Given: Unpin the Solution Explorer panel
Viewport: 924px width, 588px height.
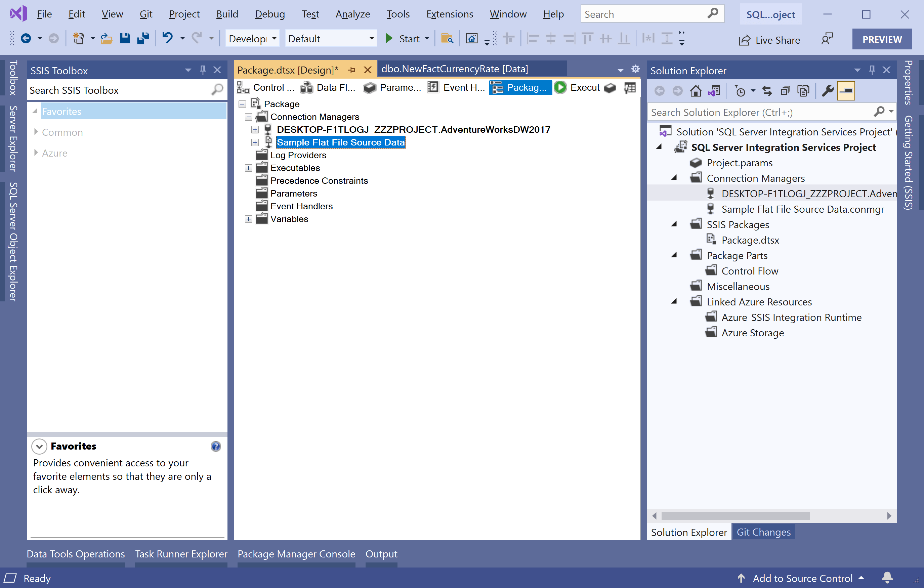Looking at the screenshot, I should 872,70.
